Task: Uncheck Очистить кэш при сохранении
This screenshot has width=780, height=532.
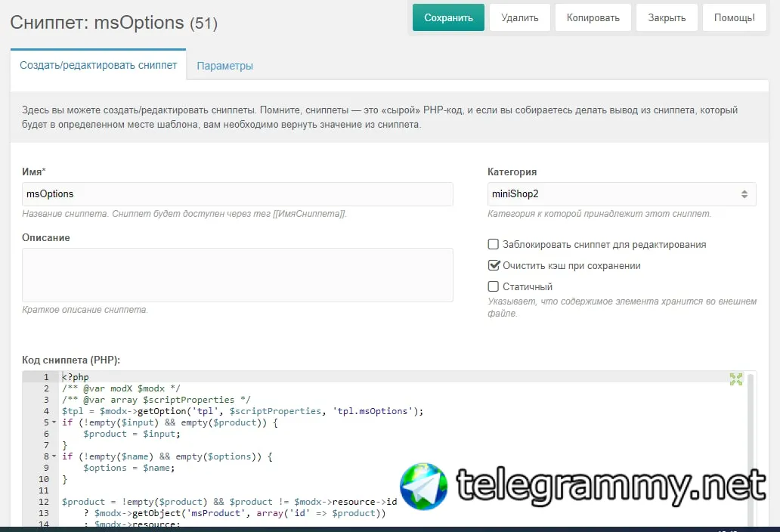Action: (493, 265)
